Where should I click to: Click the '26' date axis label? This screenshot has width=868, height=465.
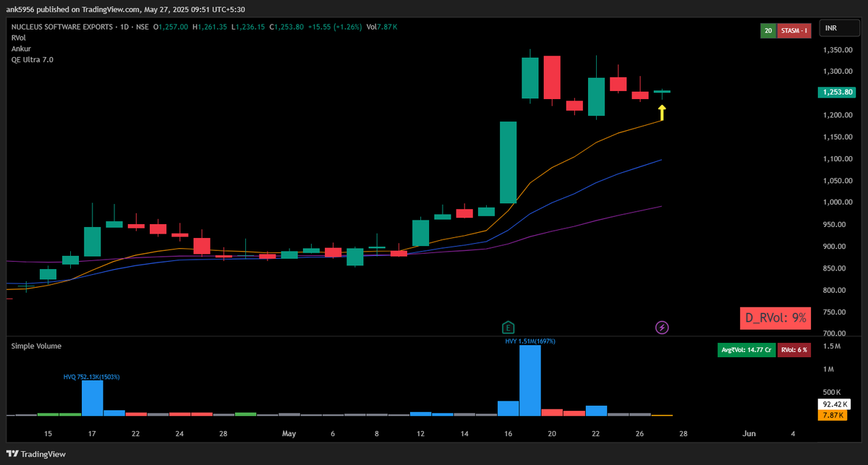640,434
